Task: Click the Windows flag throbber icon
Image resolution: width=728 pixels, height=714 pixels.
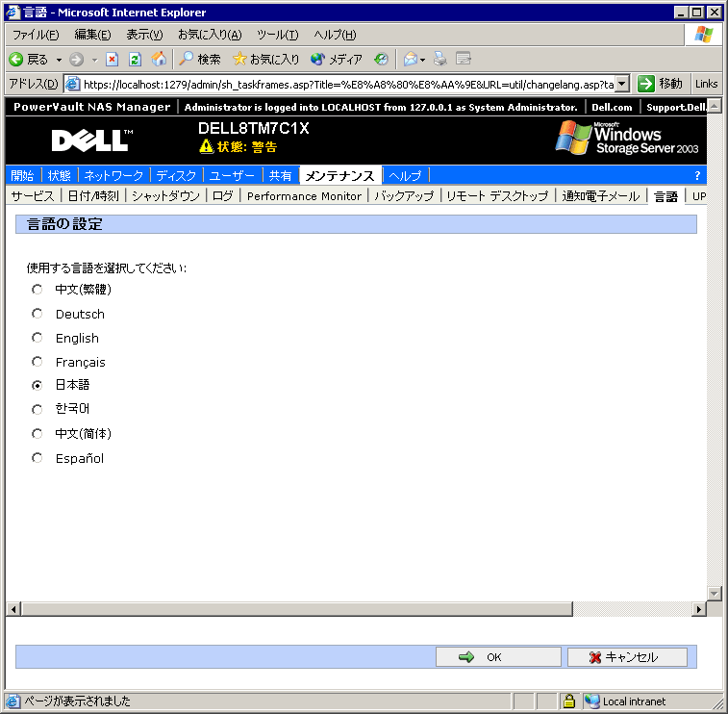Action: point(703,35)
